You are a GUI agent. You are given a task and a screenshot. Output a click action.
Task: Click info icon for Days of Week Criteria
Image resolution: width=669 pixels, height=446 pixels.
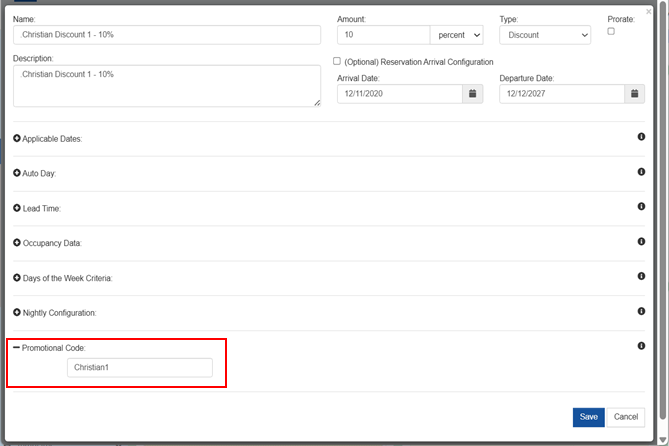641,277
